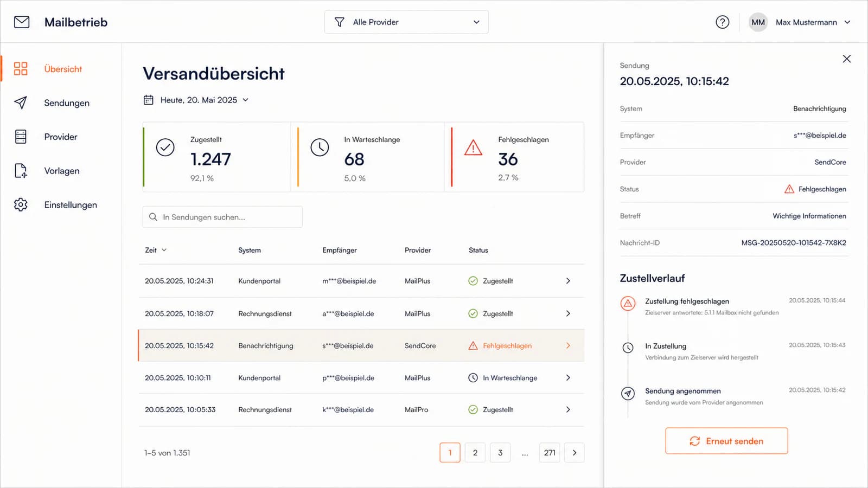Click the In Sendungen suchen search field

click(x=222, y=217)
